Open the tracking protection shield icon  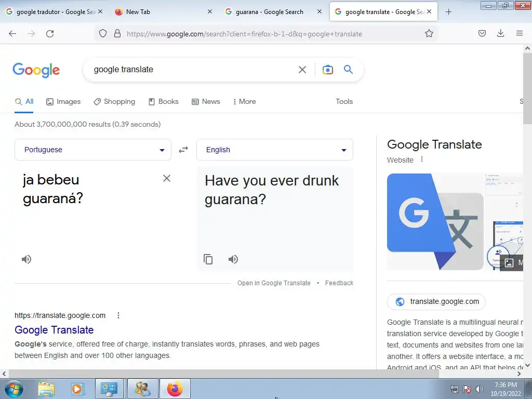coord(103,34)
